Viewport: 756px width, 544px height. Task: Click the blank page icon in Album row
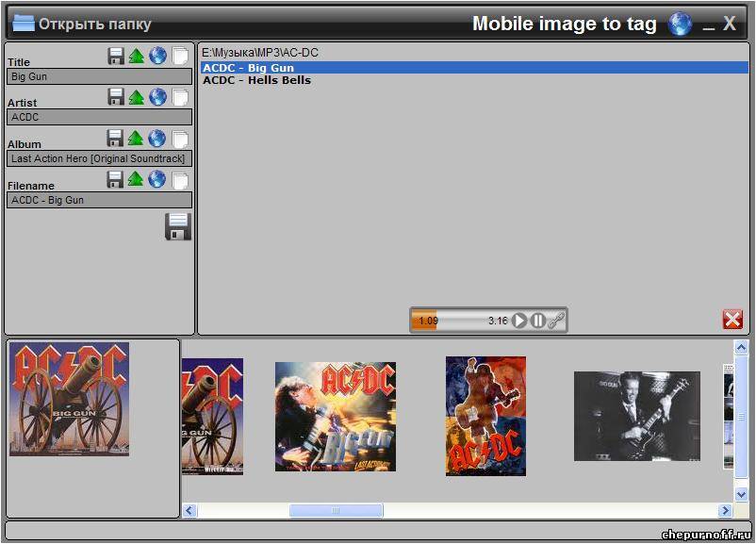180,140
